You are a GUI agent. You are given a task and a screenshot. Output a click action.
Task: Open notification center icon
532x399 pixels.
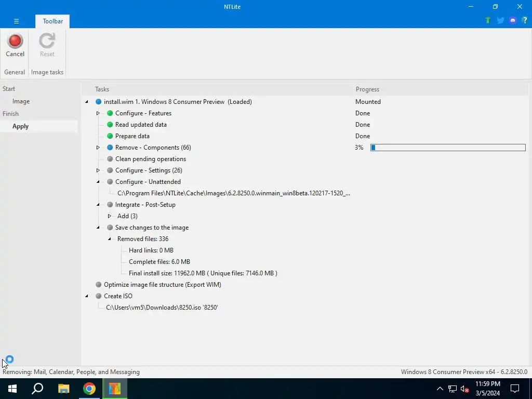515,389
